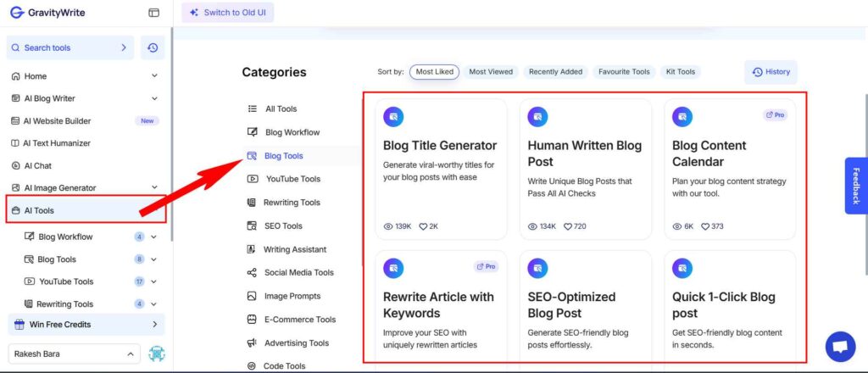
Task: Open the Feedback side tab
Action: pos(856,186)
